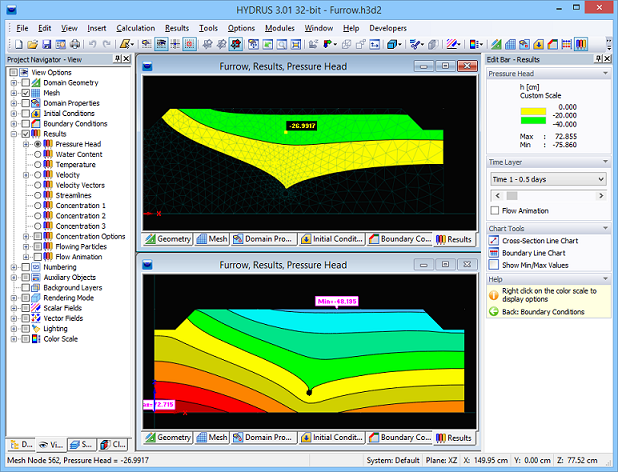Go back to Boundary Conditions link

coord(537,312)
